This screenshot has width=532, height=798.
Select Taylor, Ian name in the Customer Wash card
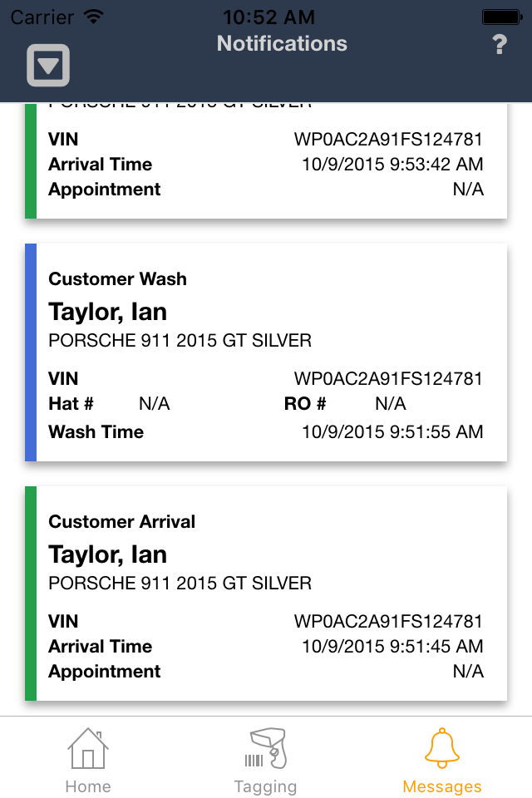coord(108,312)
